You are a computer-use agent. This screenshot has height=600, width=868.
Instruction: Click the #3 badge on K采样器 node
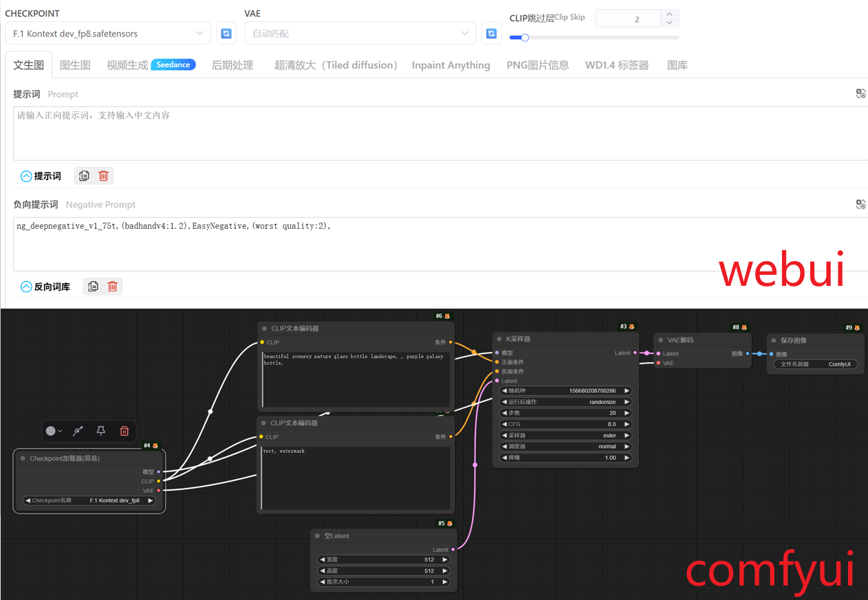627,326
